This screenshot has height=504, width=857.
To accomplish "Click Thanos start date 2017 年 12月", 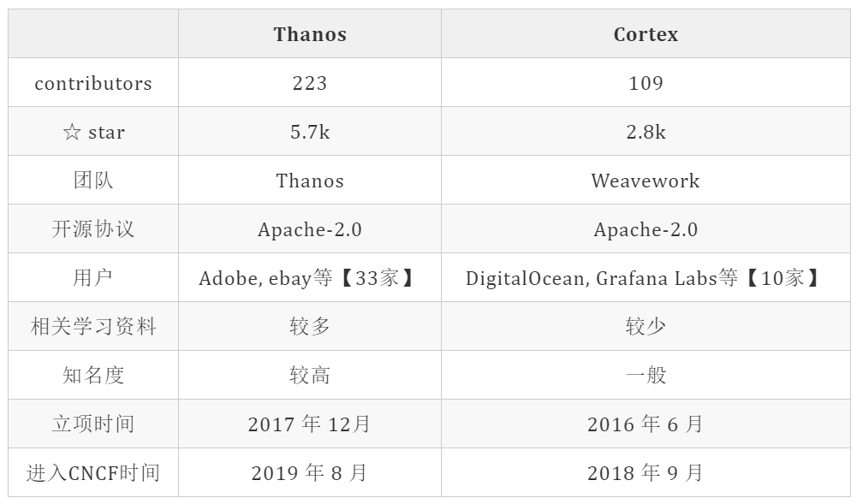I will click(x=310, y=424).
